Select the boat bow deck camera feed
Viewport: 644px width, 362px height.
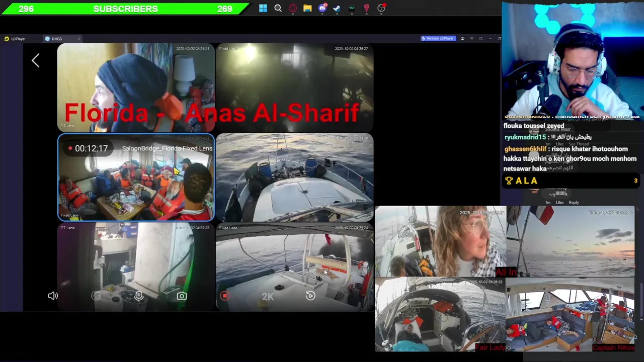coord(295,177)
